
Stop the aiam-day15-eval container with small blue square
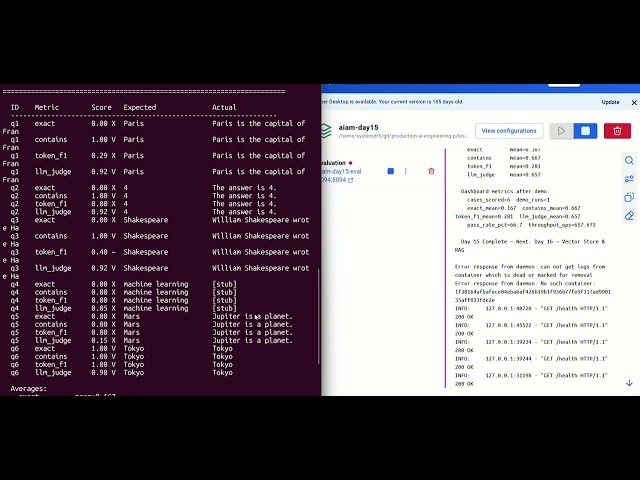click(391, 171)
